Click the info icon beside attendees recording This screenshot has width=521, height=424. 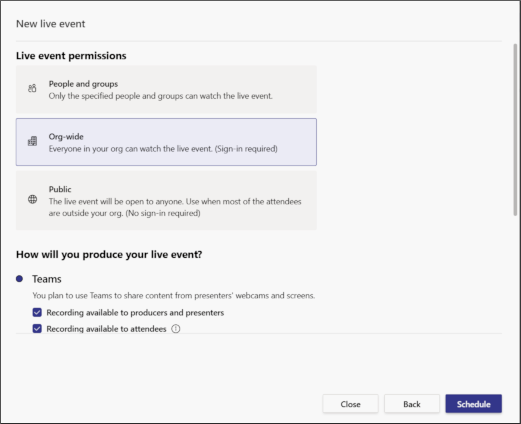[x=176, y=329]
